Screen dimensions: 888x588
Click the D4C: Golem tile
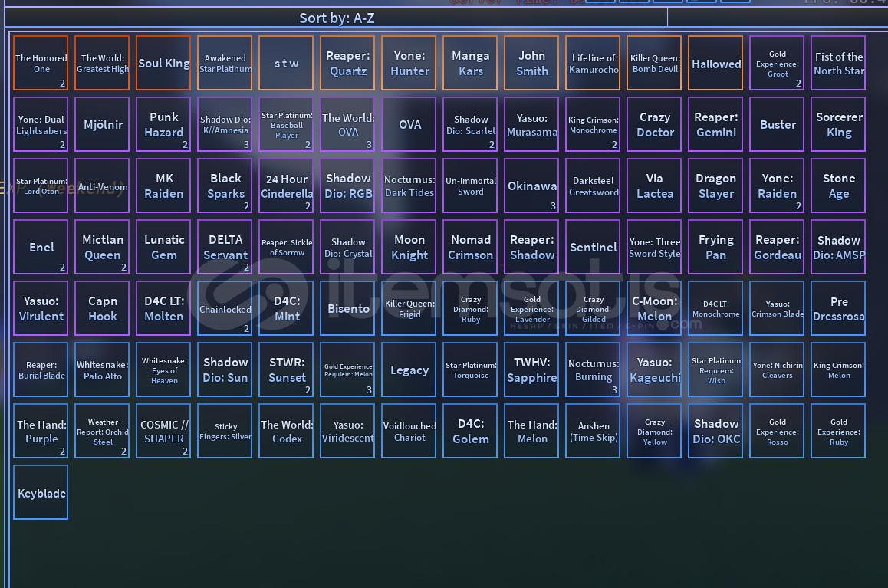[470, 431]
